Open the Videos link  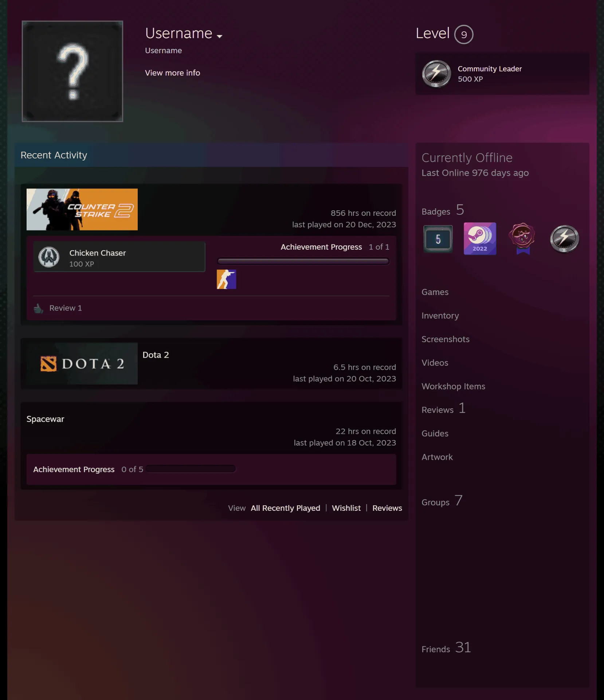435,363
